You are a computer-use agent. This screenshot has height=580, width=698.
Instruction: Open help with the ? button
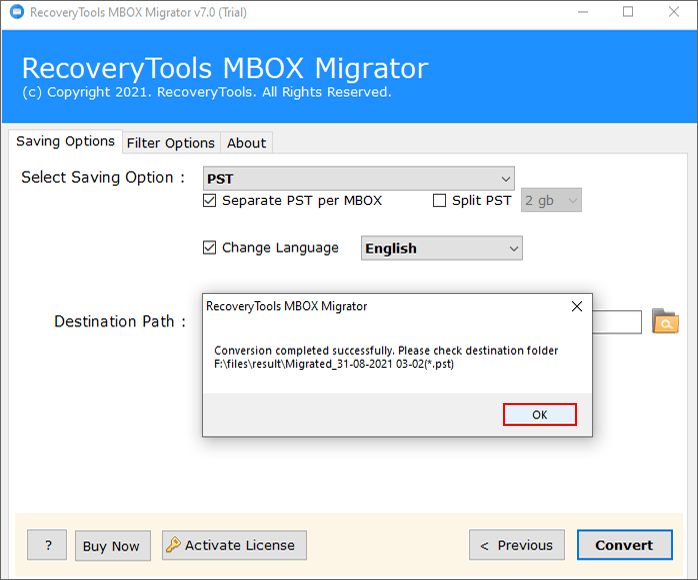pos(47,545)
